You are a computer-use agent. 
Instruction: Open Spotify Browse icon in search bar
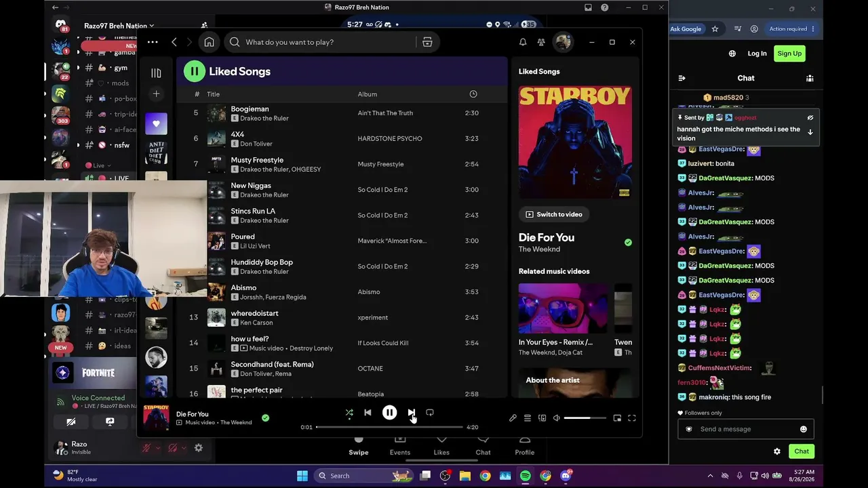coord(427,42)
